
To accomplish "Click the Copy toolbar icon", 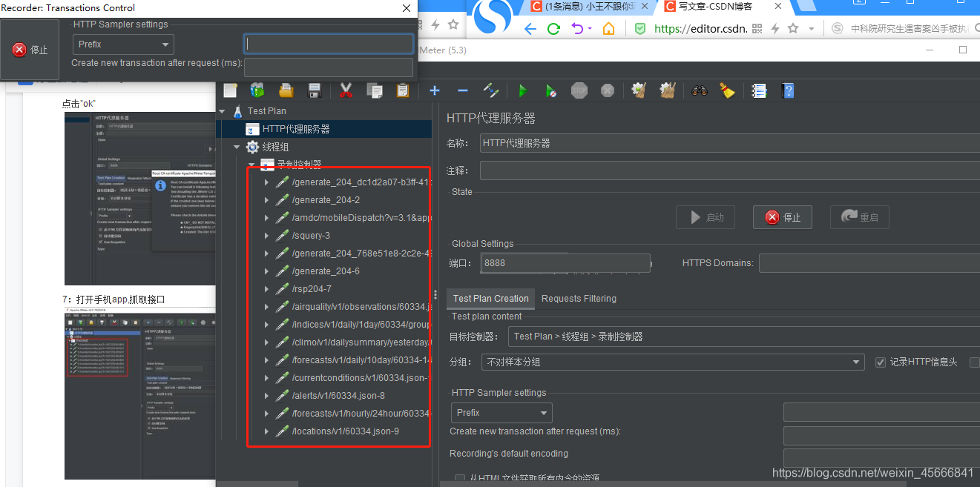I will coord(374,90).
